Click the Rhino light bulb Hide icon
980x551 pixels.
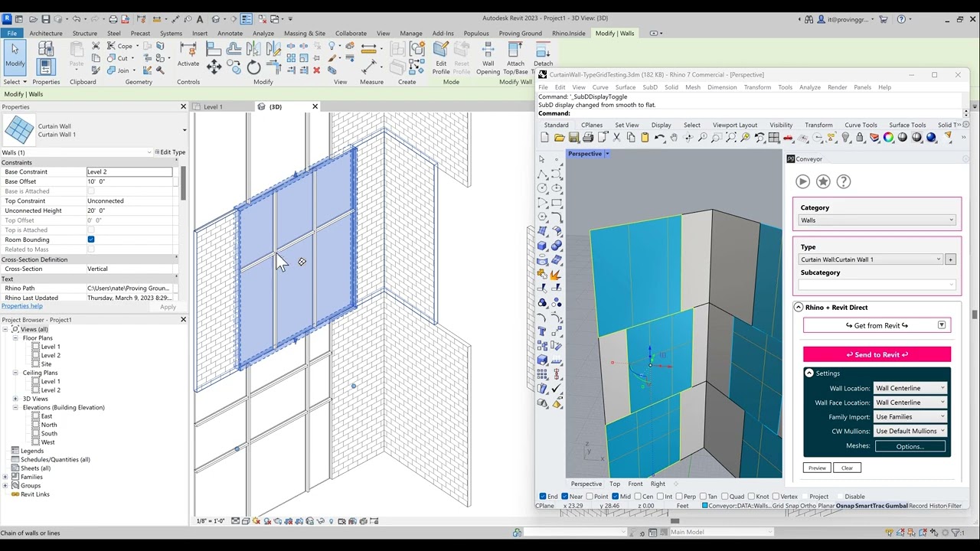[x=845, y=138]
